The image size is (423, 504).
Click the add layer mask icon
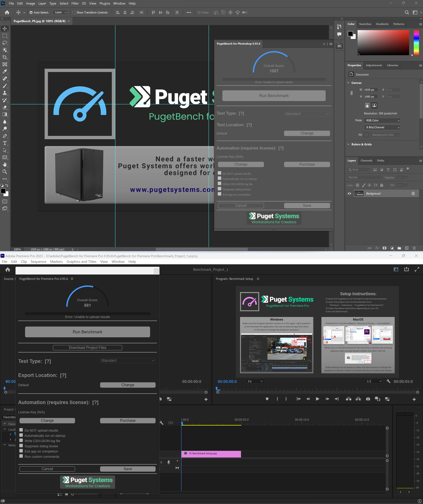point(384,248)
